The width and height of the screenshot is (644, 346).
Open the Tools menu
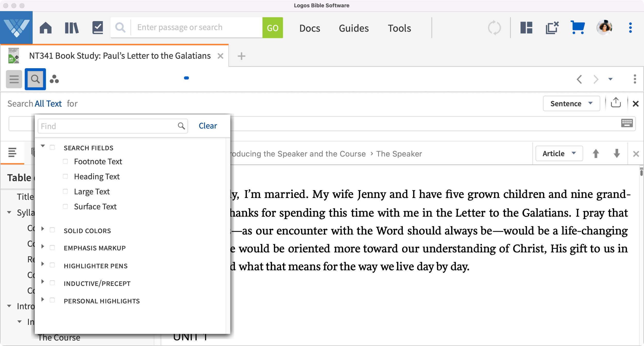[x=399, y=28]
